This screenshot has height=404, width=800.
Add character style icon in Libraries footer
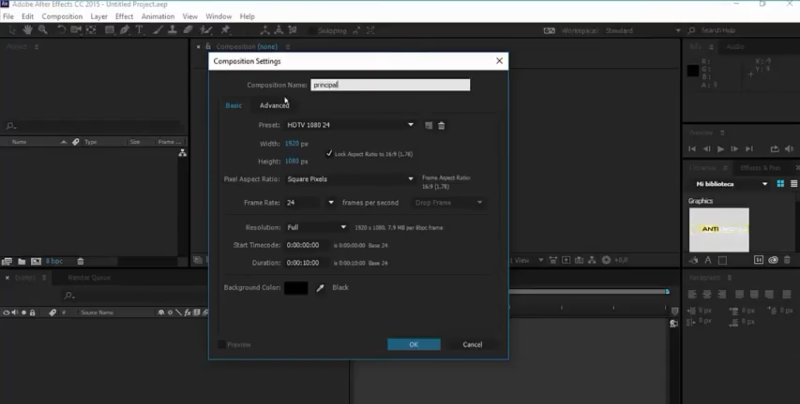click(708, 260)
